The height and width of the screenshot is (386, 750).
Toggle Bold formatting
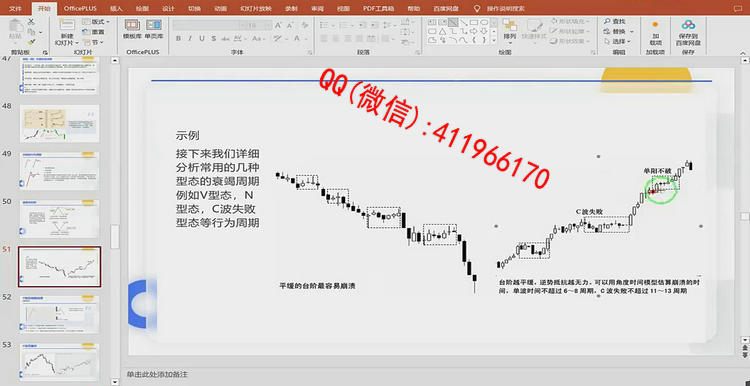coord(178,38)
